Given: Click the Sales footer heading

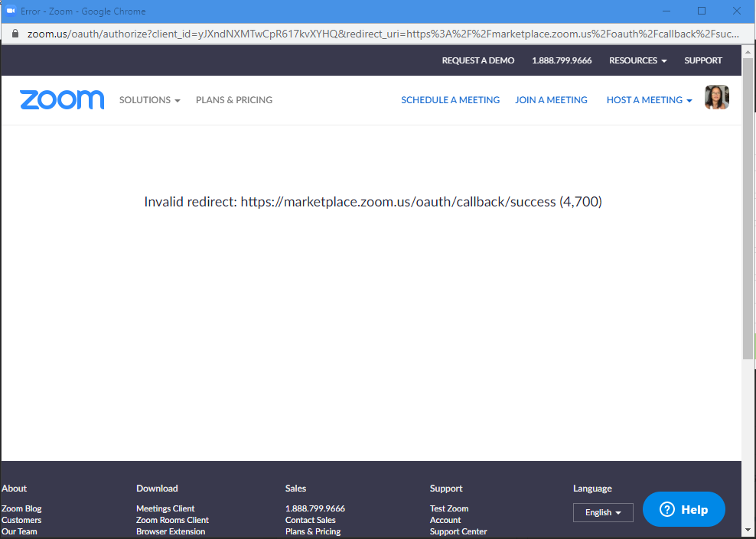Looking at the screenshot, I should (x=295, y=488).
